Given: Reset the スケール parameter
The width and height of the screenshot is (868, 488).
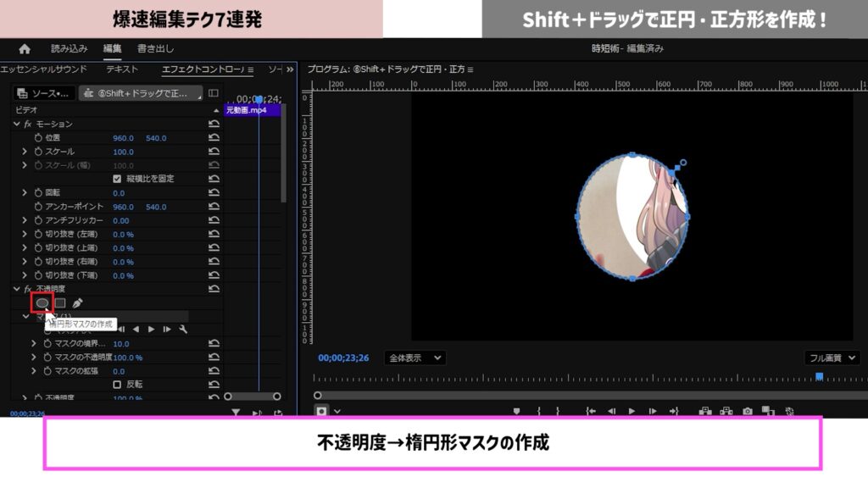Looking at the screenshot, I should tap(214, 152).
